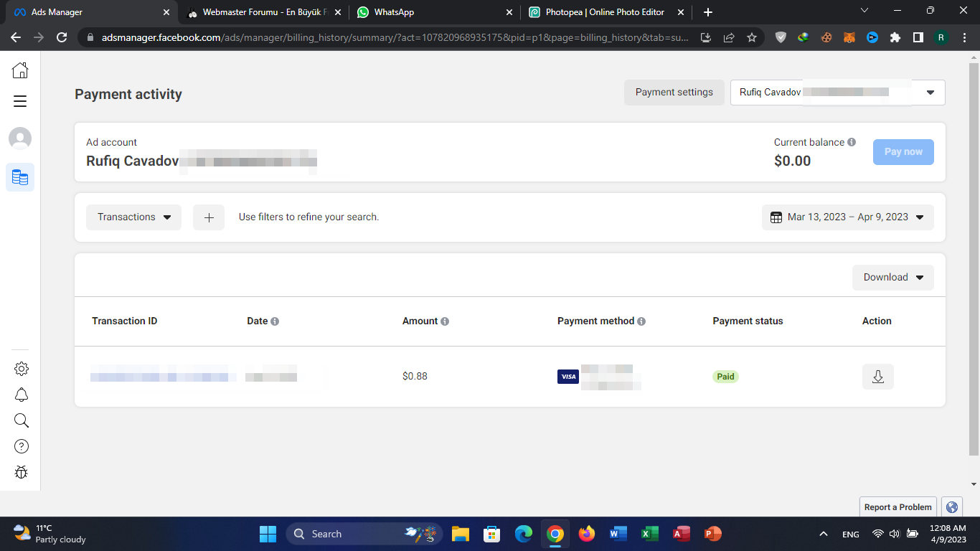Click the shield checkmark extension icon
Image resolution: width=980 pixels, height=551 pixels.
[x=781, y=37]
